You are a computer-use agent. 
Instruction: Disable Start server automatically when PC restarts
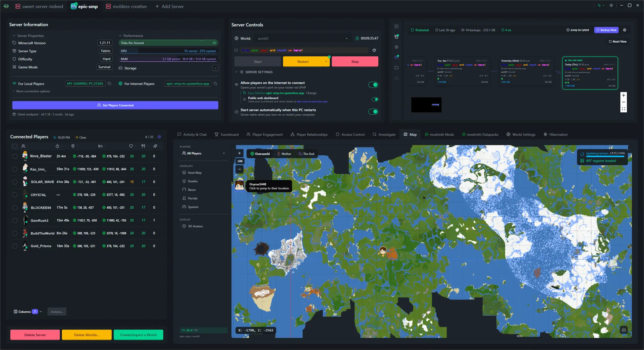tap(373, 112)
